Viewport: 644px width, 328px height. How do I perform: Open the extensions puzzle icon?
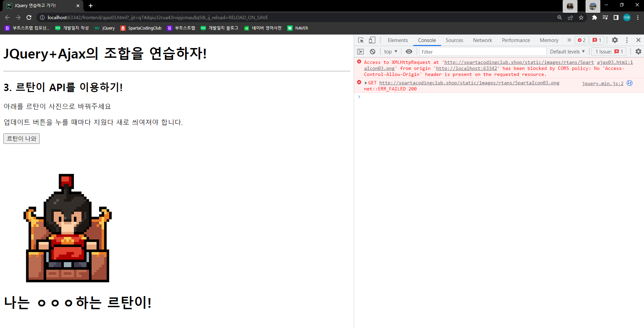point(595,17)
